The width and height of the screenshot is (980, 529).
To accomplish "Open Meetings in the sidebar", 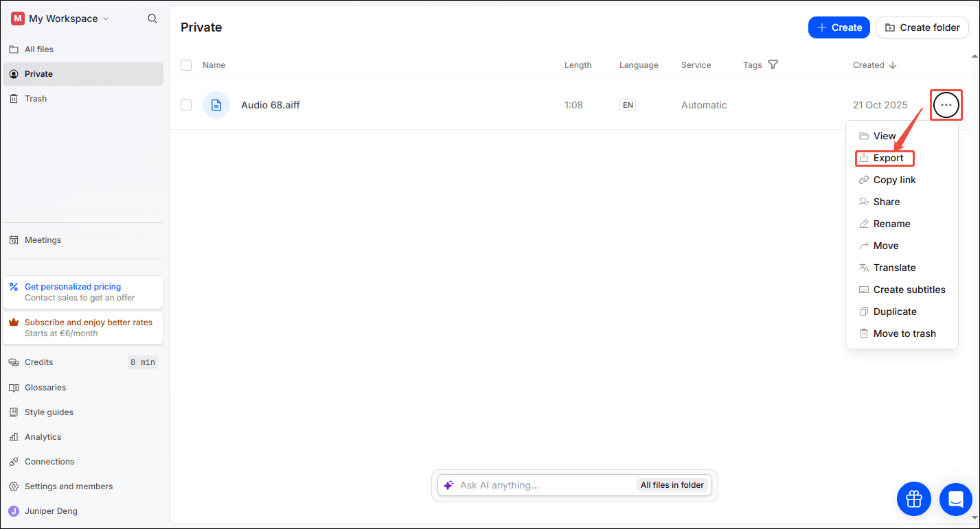I will click(83, 240).
